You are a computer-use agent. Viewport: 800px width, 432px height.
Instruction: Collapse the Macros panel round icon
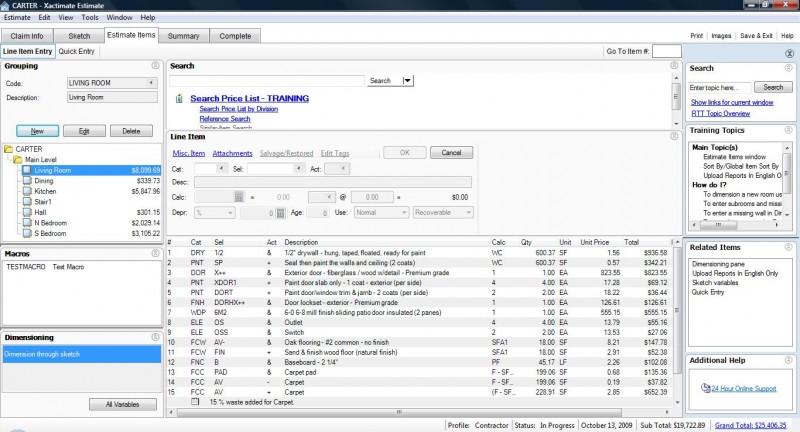click(x=155, y=253)
